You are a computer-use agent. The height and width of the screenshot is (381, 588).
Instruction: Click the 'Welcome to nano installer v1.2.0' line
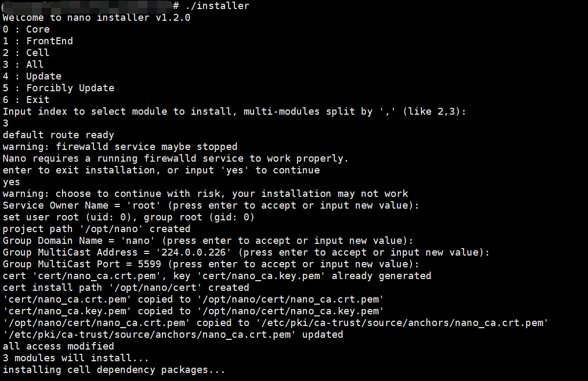click(97, 18)
